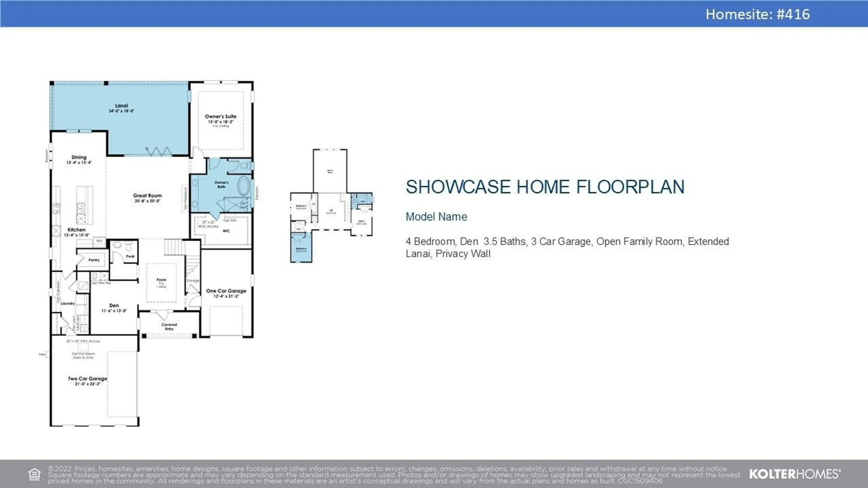Click the blue Owner's Bath area
The height and width of the screenshot is (488, 868).
pyautogui.click(x=221, y=184)
